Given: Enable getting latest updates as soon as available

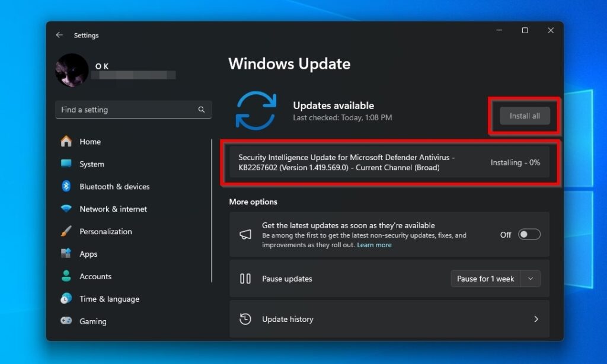Looking at the screenshot, I should coord(529,235).
